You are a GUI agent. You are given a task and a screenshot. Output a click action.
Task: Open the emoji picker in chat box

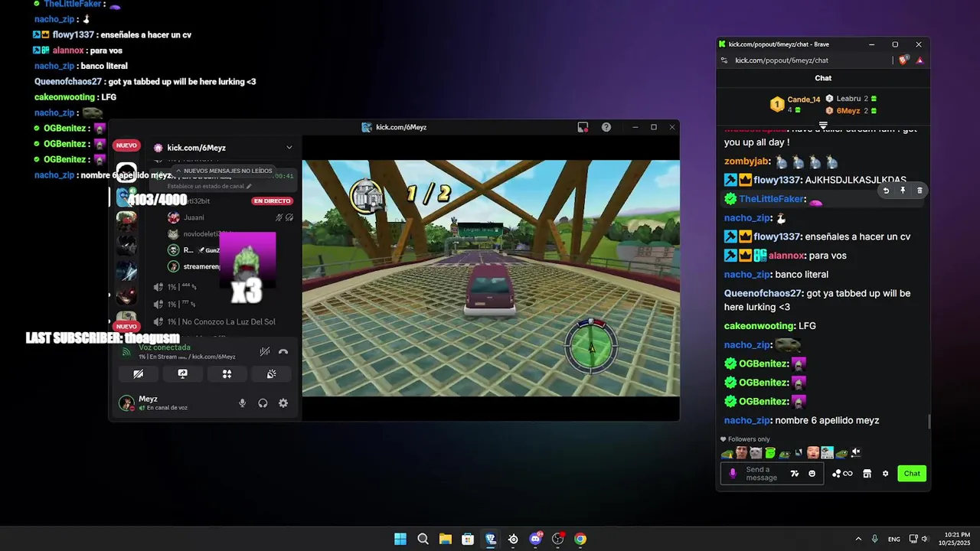point(812,474)
